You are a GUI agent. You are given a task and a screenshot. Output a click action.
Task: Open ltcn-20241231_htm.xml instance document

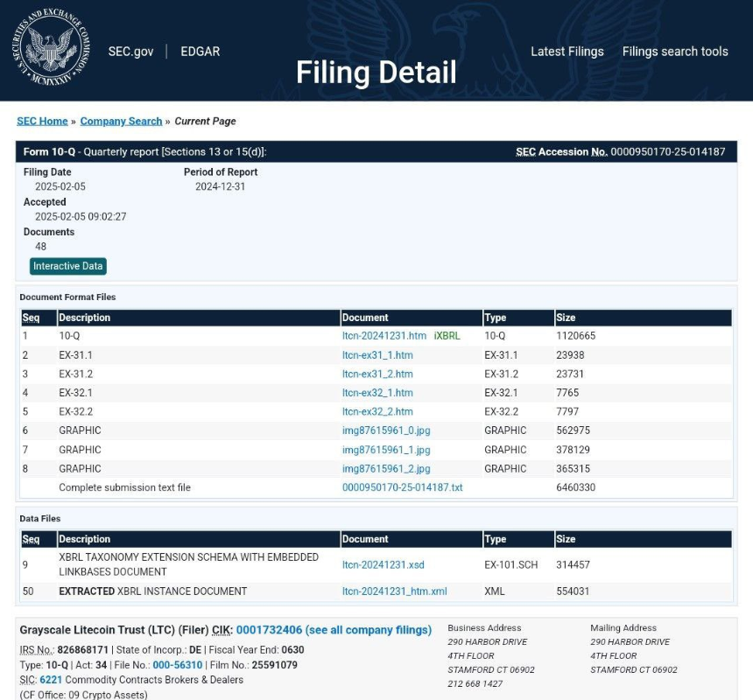[394, 591]
